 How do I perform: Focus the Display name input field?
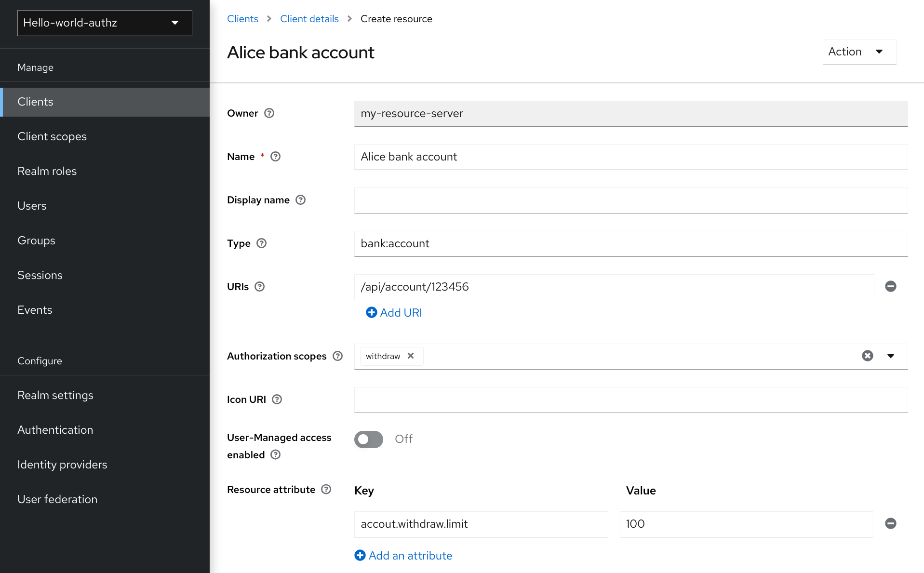pos(630,200)
